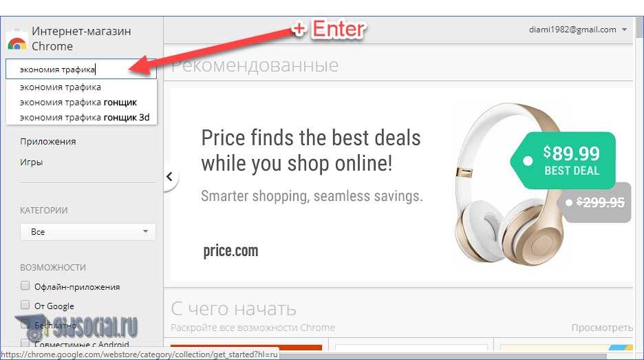This screenshot has width=644, height=360.
Task: Click the previous-slide arrow on the banner
Action: click(169, 177)
